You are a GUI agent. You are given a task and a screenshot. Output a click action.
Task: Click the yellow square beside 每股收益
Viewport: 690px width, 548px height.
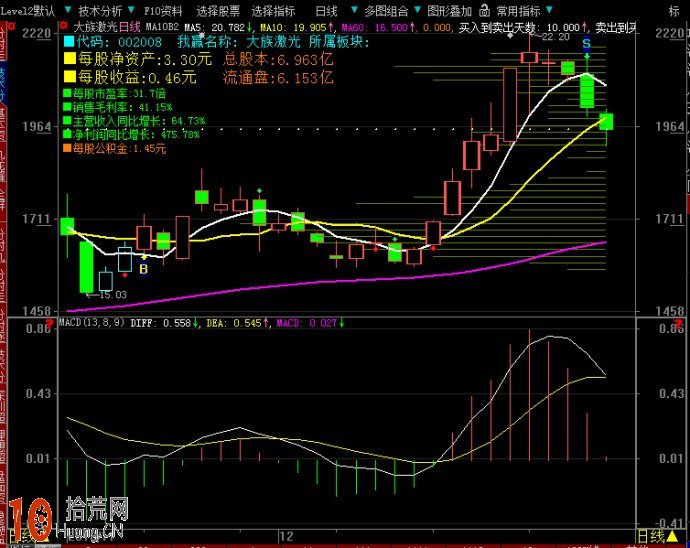point(70,77)
